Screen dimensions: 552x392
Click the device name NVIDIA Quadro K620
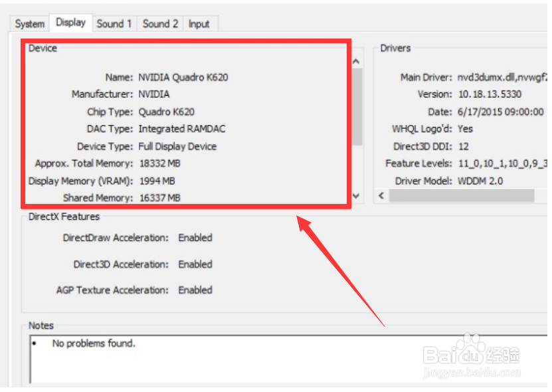pyautogui.click(x=183, y=77)
